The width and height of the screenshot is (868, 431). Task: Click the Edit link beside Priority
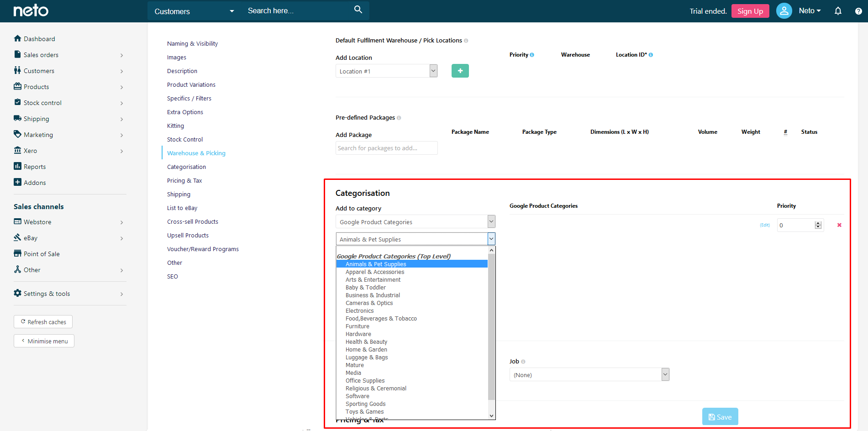click(x=765, y=225)
